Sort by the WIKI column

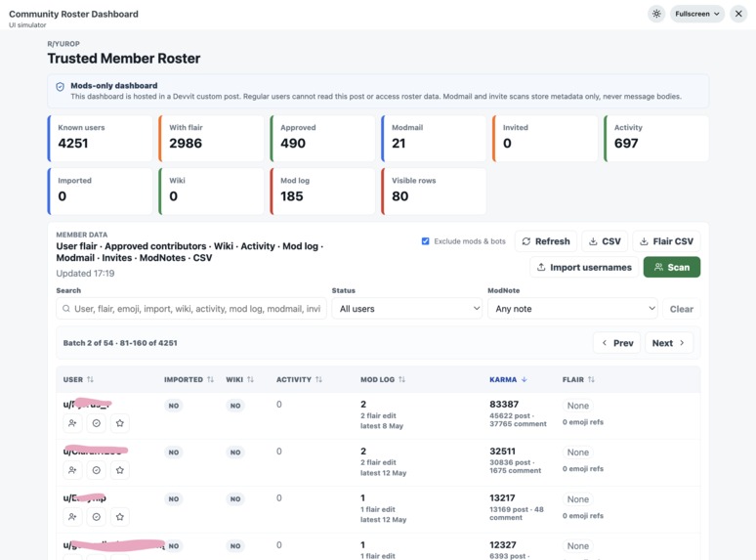tap(239, 379)
